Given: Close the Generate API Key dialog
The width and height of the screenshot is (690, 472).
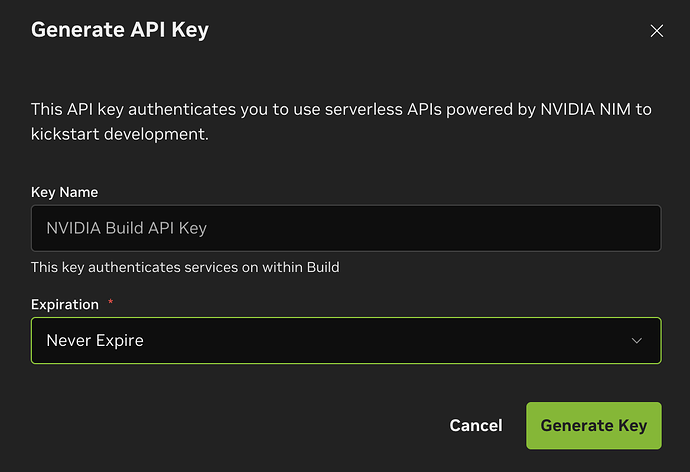Looking at the screenshot, I should click(x=657, y=31).
